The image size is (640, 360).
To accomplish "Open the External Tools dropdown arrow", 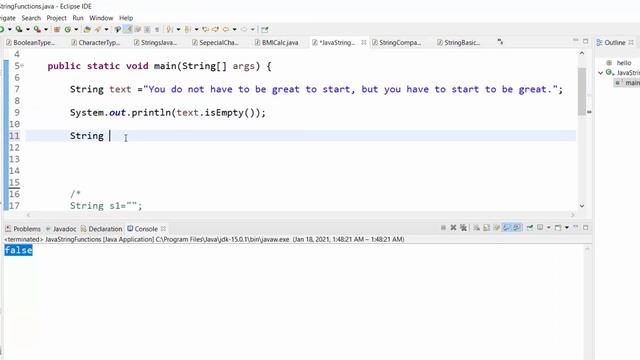I will click(x=46, y=29).
